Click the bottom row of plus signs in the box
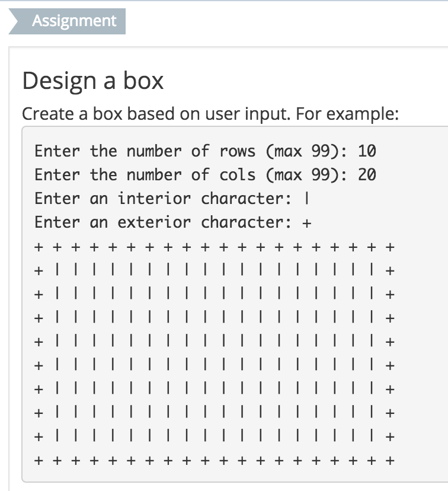The width and height of the screenshot is (448, 491). tap(215, 461)
